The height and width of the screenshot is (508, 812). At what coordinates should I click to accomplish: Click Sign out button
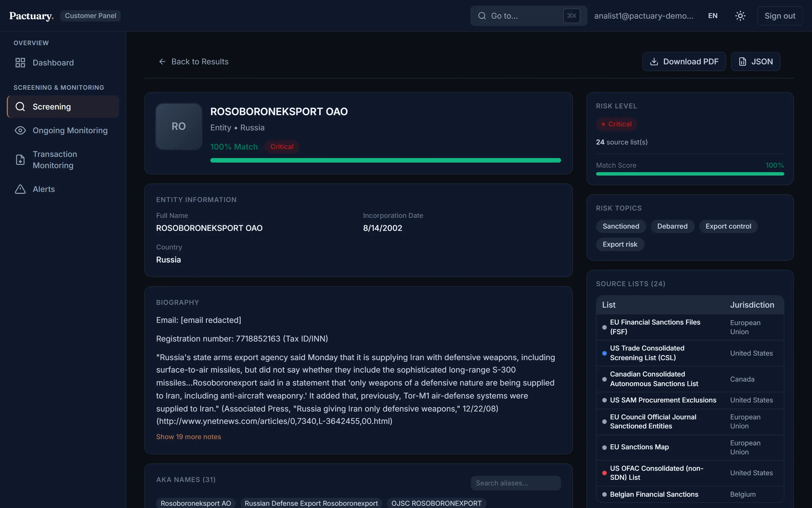pos(780,16)
